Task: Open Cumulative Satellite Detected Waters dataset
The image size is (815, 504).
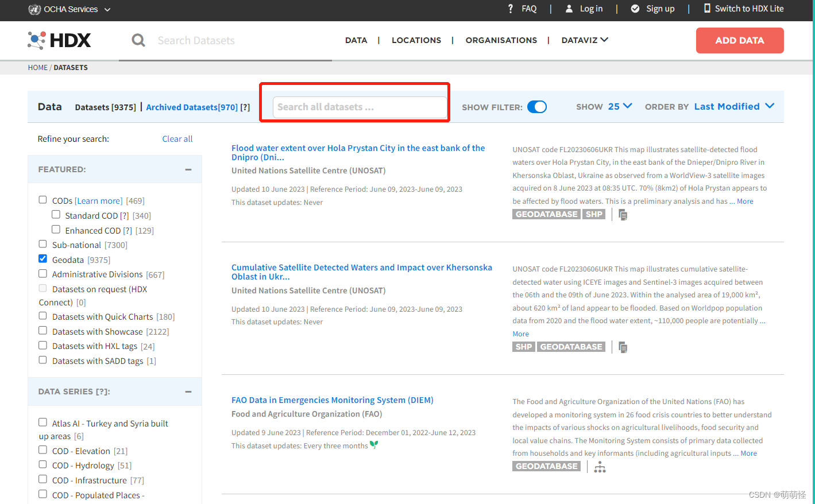Action: (x=362, y=272)
